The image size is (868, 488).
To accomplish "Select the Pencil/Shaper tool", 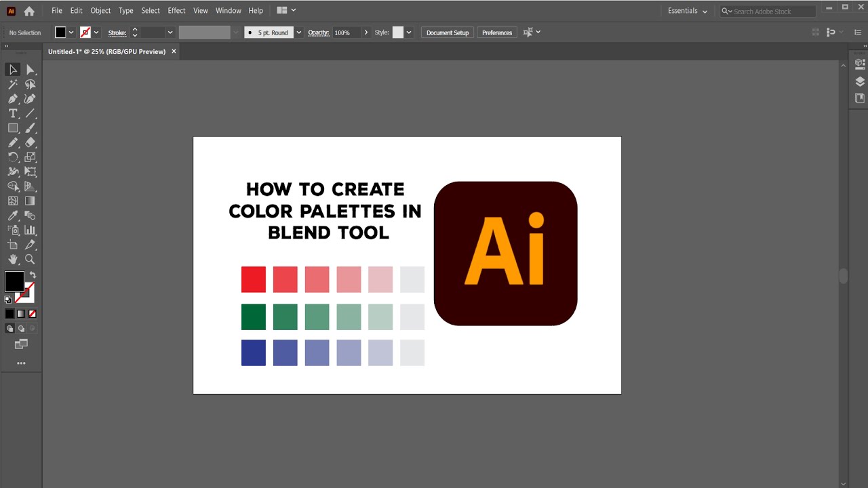I will click(x=13, y=142).
